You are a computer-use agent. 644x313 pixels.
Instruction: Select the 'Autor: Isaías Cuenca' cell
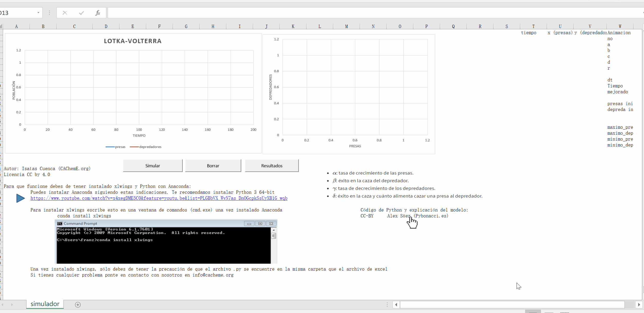pyautogui.click(x=47, y=169)
